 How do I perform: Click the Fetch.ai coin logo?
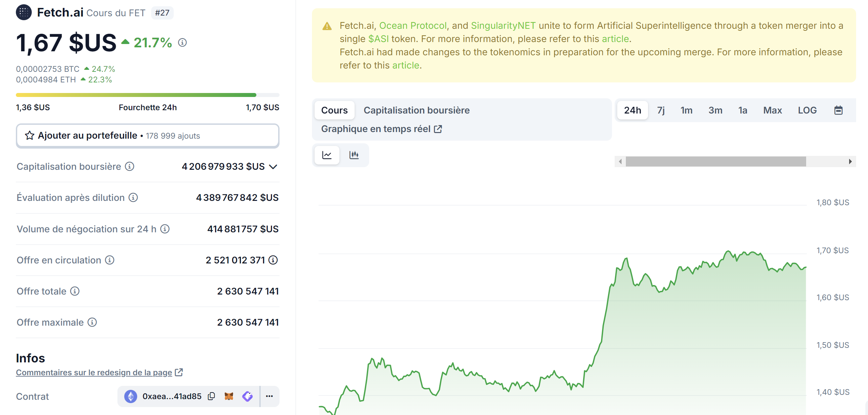(23, 13)
